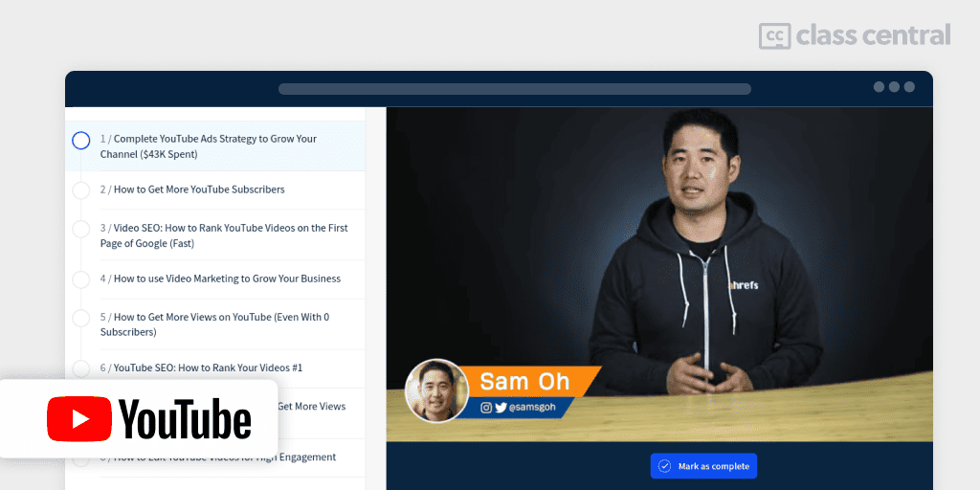This screenshot has width=980, height=490.
Task: Click the Twitter bird icon by @samsgoh
Action: point(501,408)
